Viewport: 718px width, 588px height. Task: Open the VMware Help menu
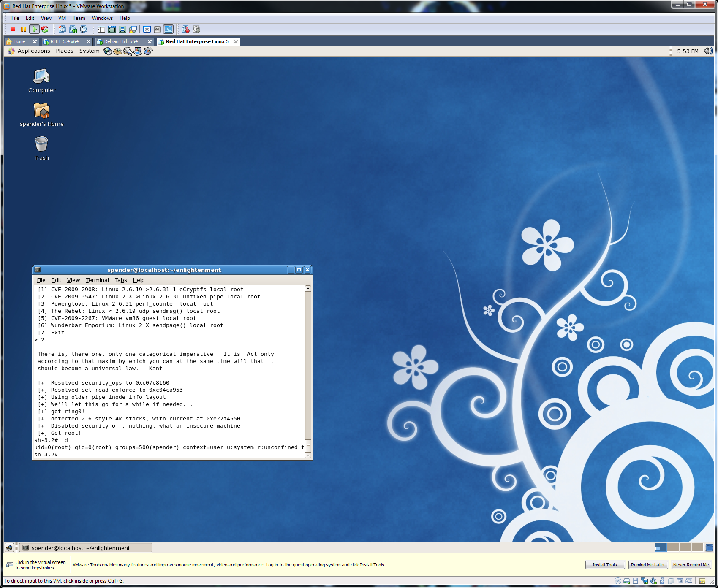tap(125, 18)
